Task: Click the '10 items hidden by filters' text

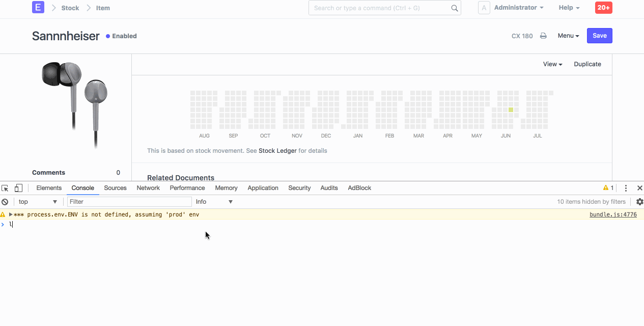Action: coord(591,202)
